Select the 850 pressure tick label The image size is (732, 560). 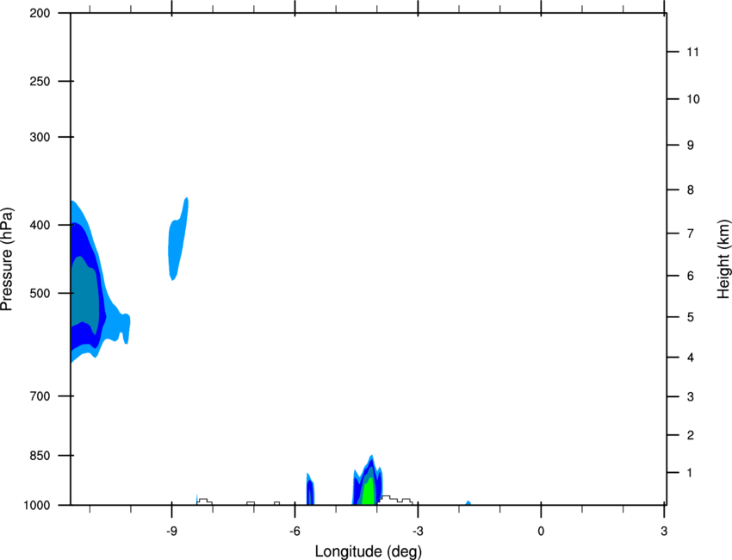click(40, 456)
